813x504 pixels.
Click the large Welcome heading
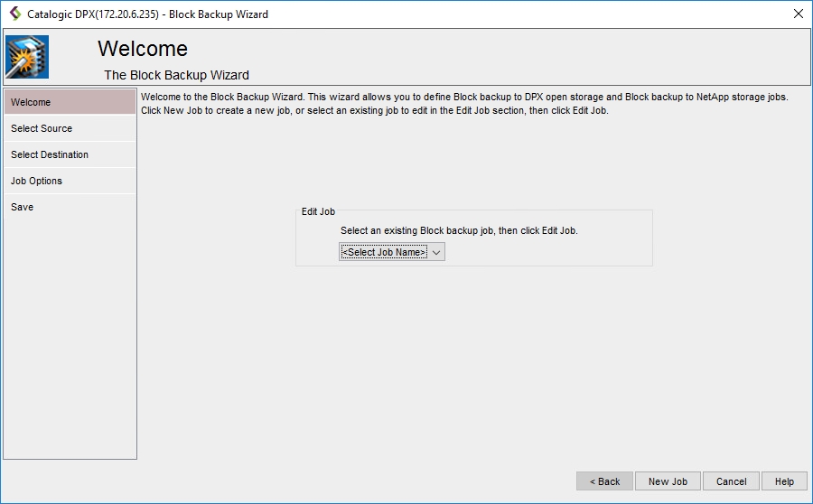point(143,49)
